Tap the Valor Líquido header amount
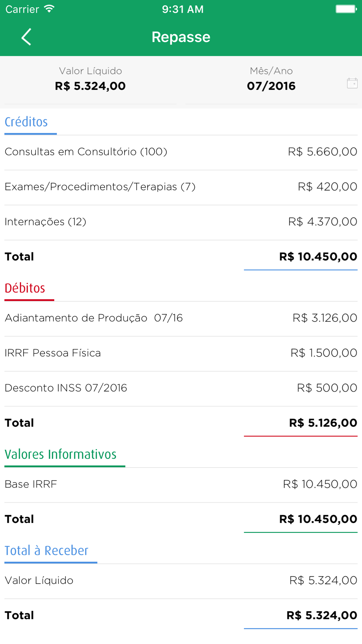The width and height of the screenshot is (362, 644). [x=90, y=86]
